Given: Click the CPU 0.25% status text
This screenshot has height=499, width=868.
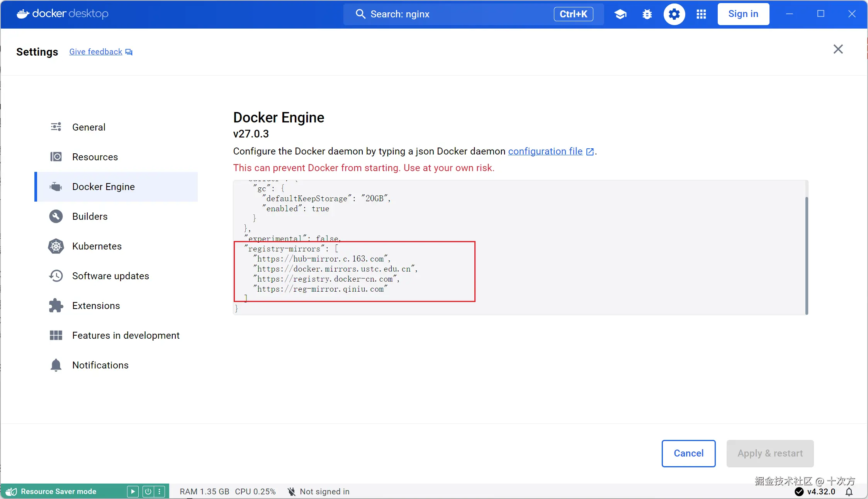Looking at the screenshot, I should [255, 492].
